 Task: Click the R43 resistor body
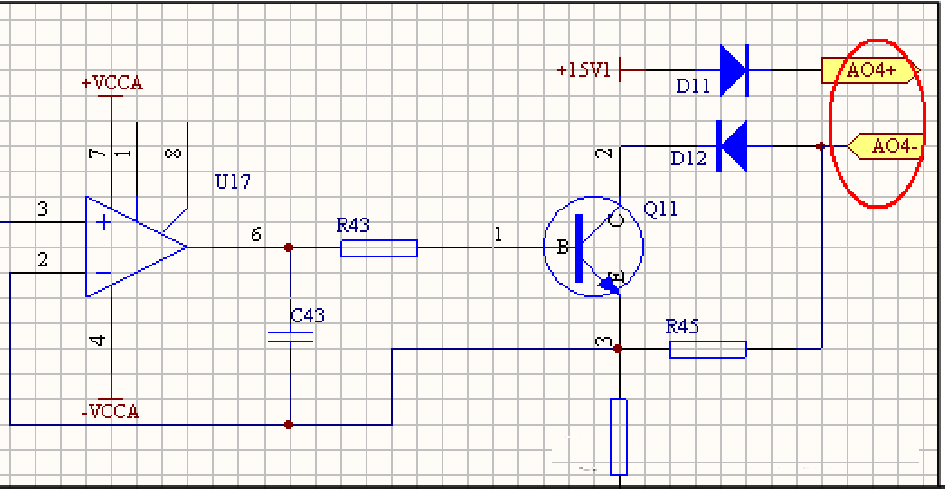tap(379, 247)
